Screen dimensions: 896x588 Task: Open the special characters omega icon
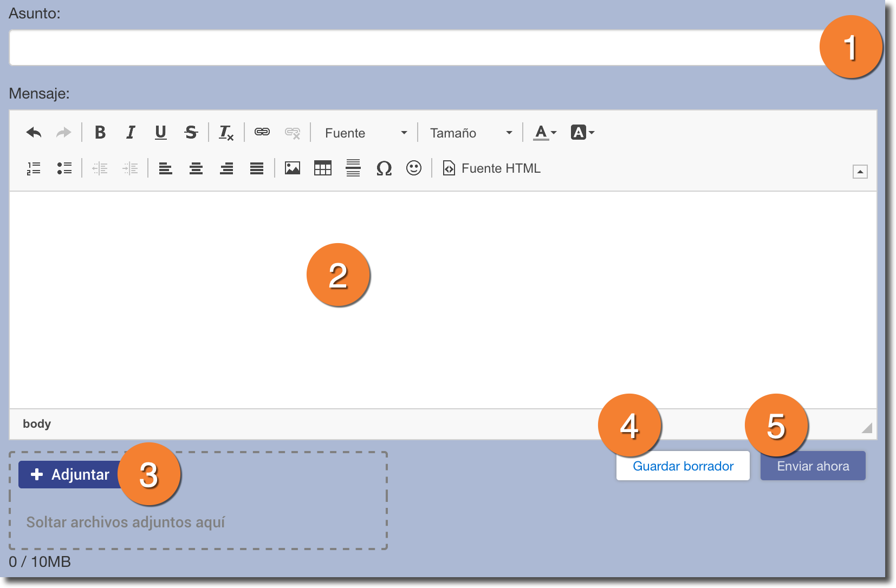[384, 168]
